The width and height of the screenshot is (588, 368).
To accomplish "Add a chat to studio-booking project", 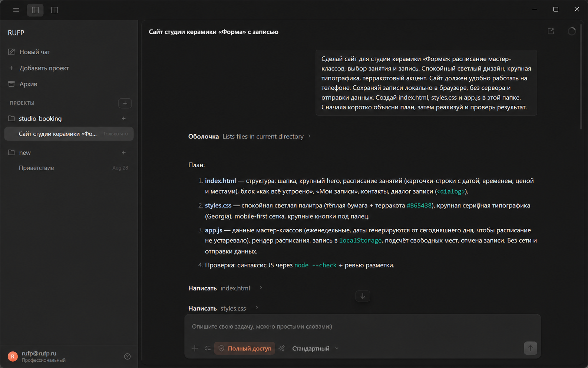I will [124, 118].
